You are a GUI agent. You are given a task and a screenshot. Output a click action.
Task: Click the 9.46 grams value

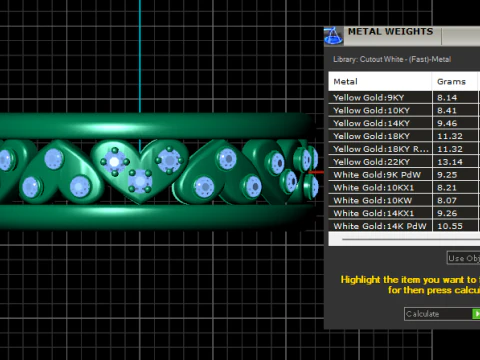point(447,123)
